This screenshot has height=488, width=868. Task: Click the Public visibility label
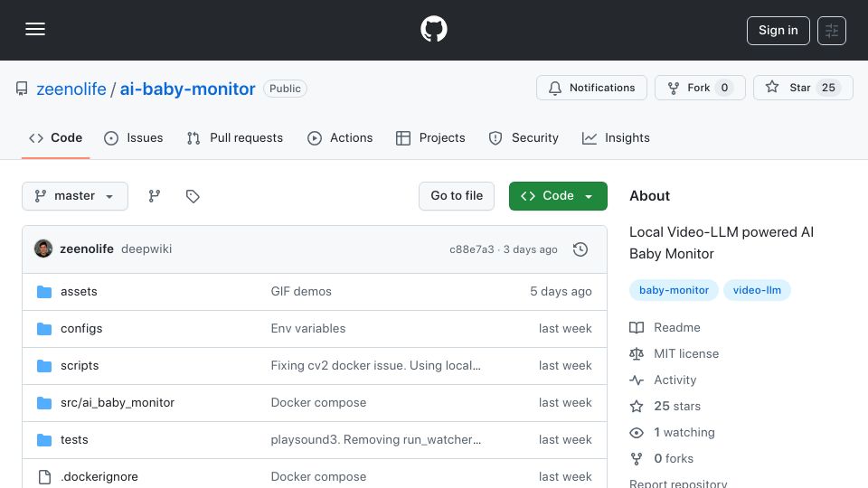pos(285,89)
